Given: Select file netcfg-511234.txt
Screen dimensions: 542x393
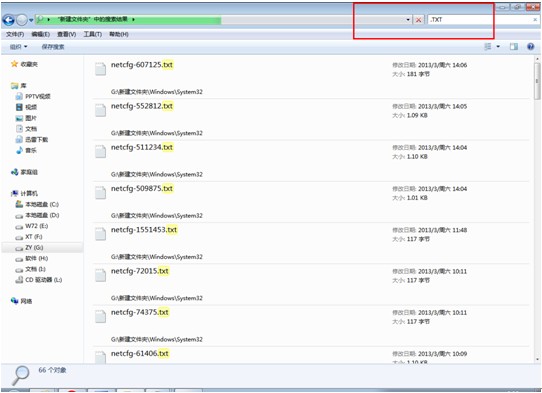Looking at the screenshot, I should 142,147.
